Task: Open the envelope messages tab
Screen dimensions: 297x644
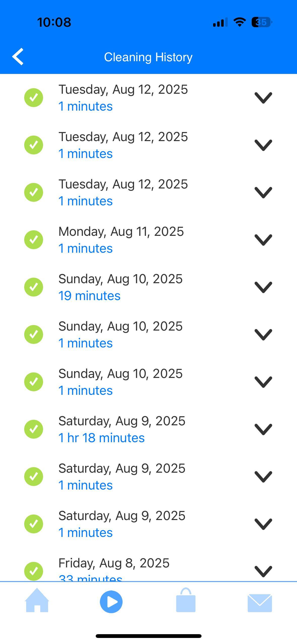Action: pos(260,602)
